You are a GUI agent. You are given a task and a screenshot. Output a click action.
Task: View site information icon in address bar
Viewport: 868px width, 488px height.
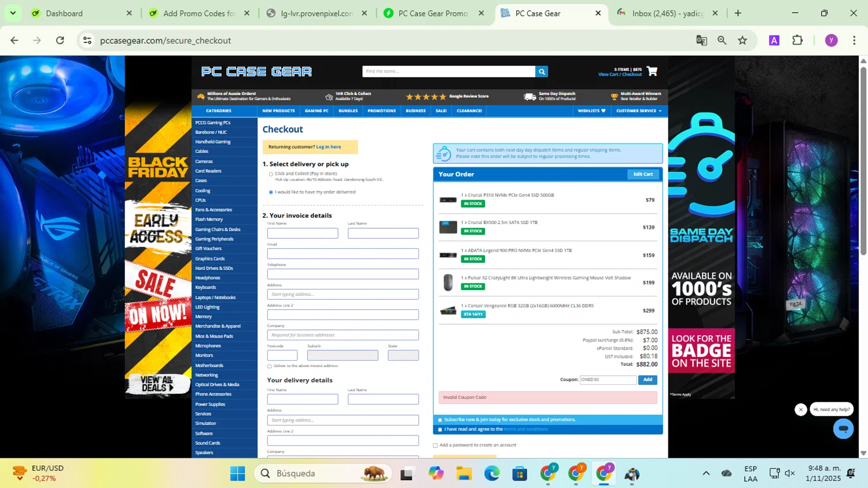[87, 40]
